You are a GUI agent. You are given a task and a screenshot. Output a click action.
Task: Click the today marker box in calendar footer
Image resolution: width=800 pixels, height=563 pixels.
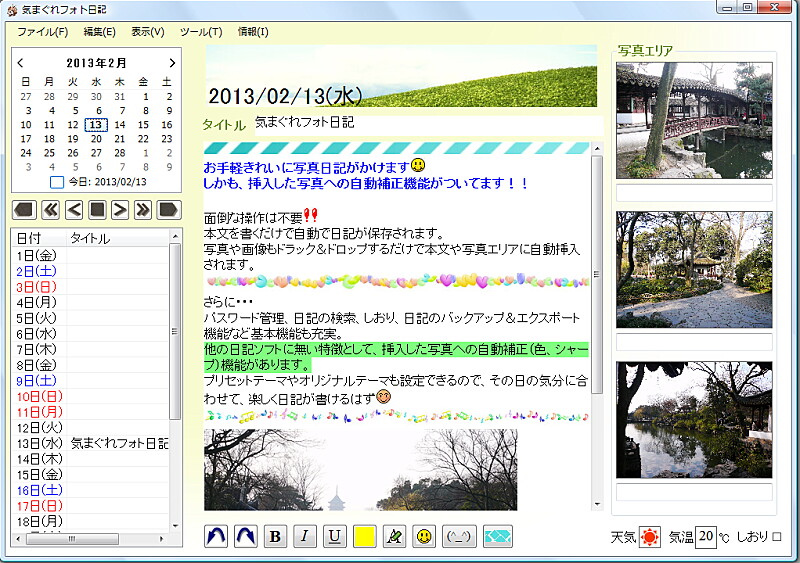click(57, 182)
